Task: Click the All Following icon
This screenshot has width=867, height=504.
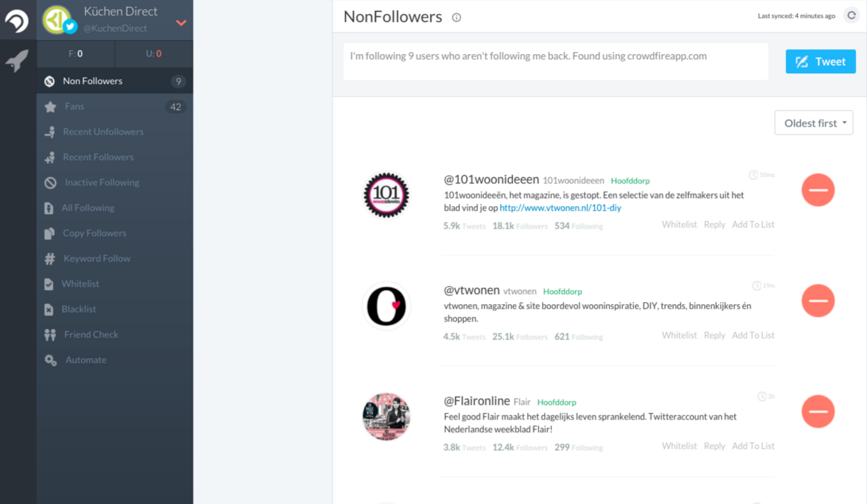Action: pos(48,208)
